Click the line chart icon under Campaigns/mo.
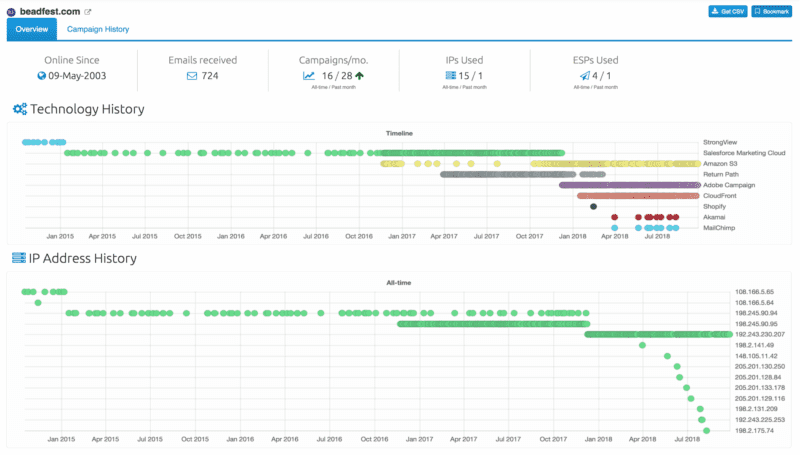 (310, 75)
